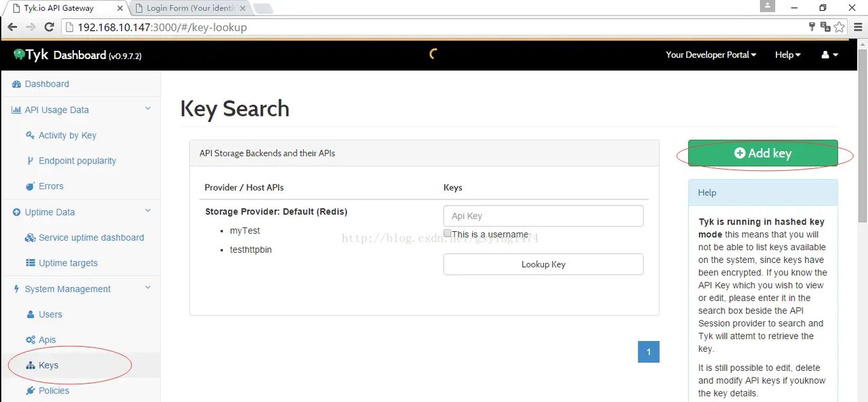
Task: Click the key icon beside Activity by Key
Action: (30, 135)
